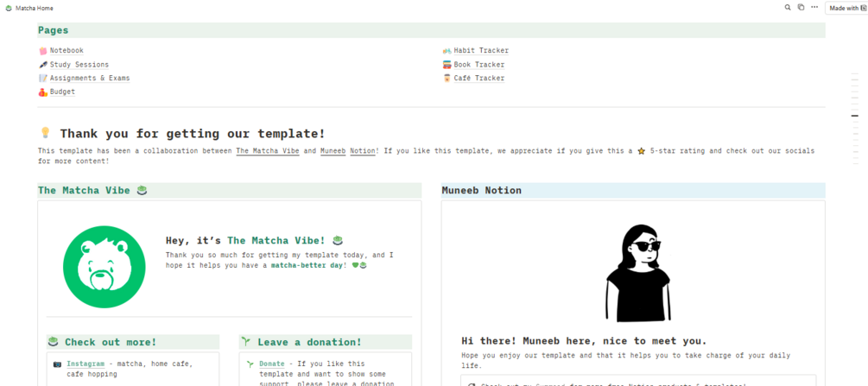This screenshot has height=386, width=868.
Task: Click The Matcha Vibe inline link
Action: coord(268,150)
